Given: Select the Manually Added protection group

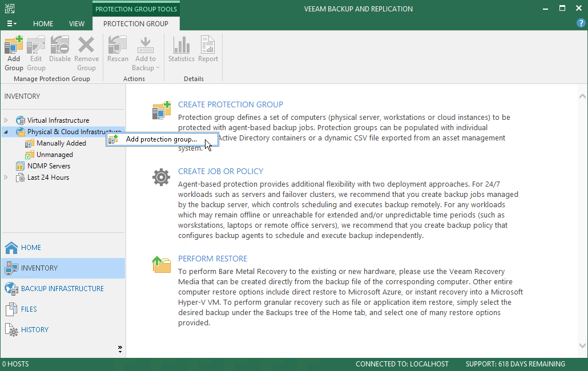Looking at the screenshot, I should click(61, 143).
